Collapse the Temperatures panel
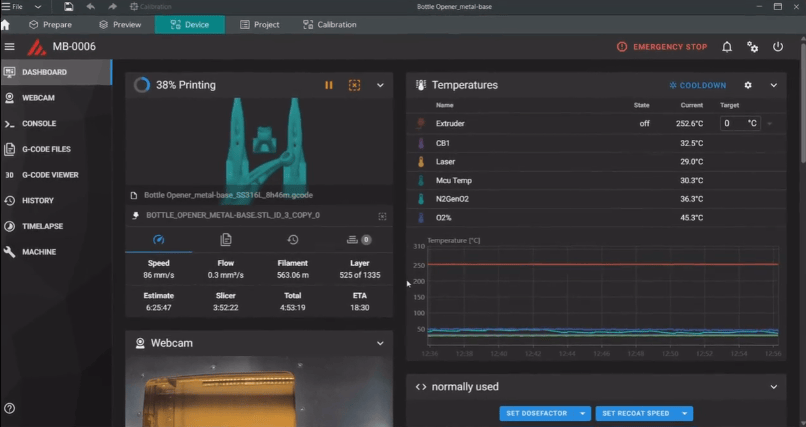Screen dimensions: 806x427 click(773, 86)
